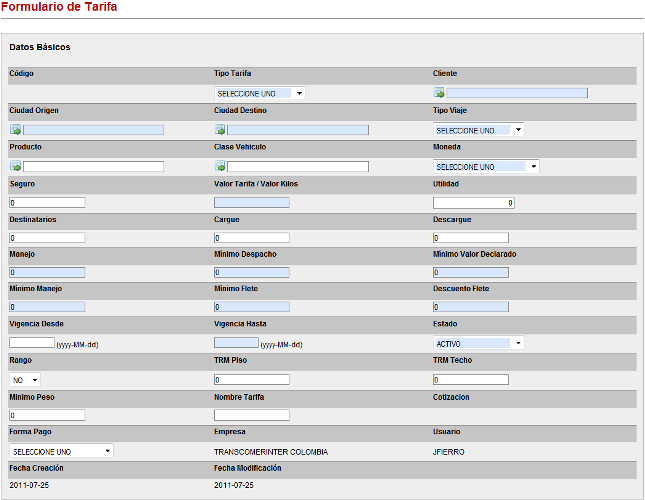Open the Clase Vehículo lookup icon

tap(220, 166)
